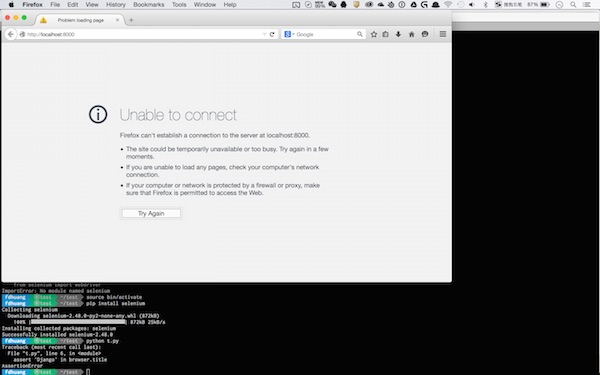Click the Firefox back arrow button
Screen dimensions: 600x375
pyautogui.click(x=11, y=34)
